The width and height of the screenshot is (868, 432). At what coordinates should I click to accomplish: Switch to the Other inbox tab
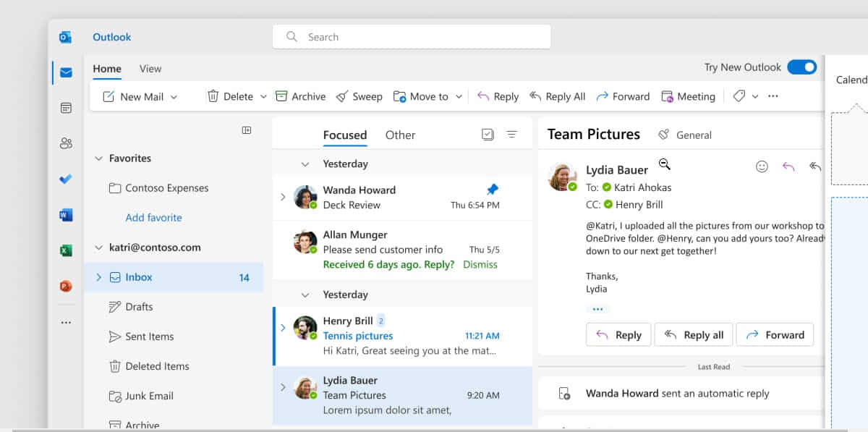point(400,135)
